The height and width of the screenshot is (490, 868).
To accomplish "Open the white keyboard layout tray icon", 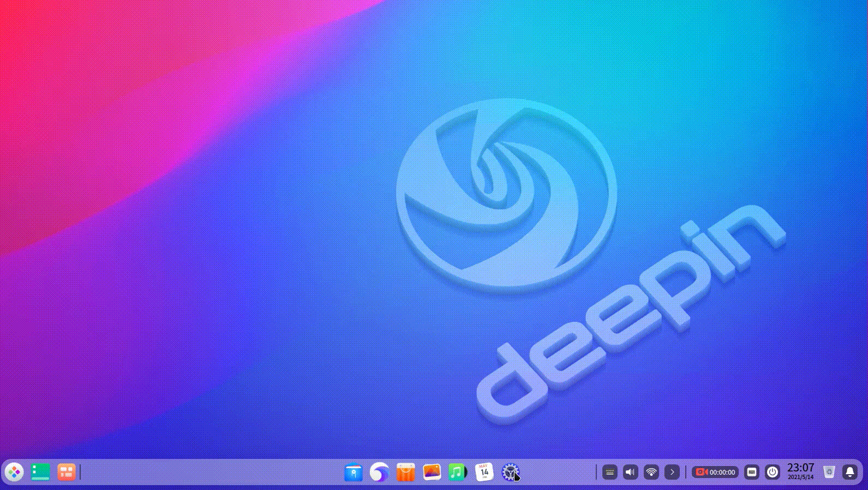I will [752, 472].
